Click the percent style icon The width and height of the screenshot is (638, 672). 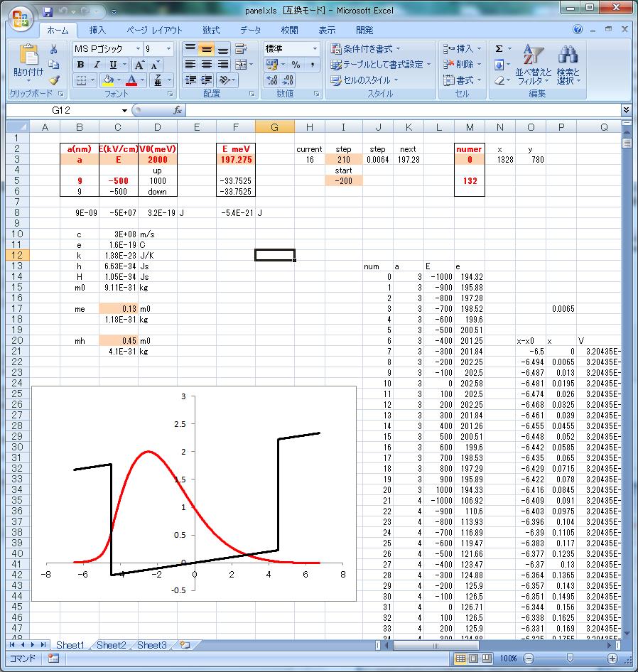coord(296,65)
